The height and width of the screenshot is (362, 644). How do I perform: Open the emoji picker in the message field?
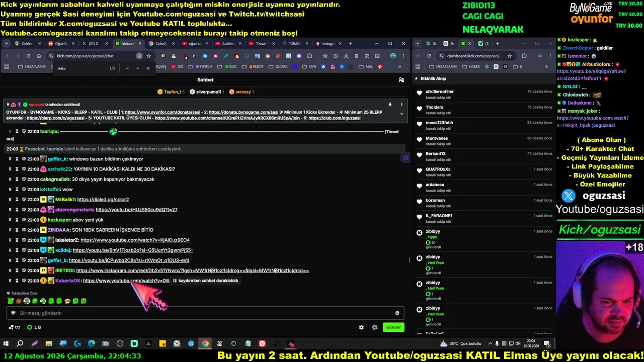click(397, 313)
